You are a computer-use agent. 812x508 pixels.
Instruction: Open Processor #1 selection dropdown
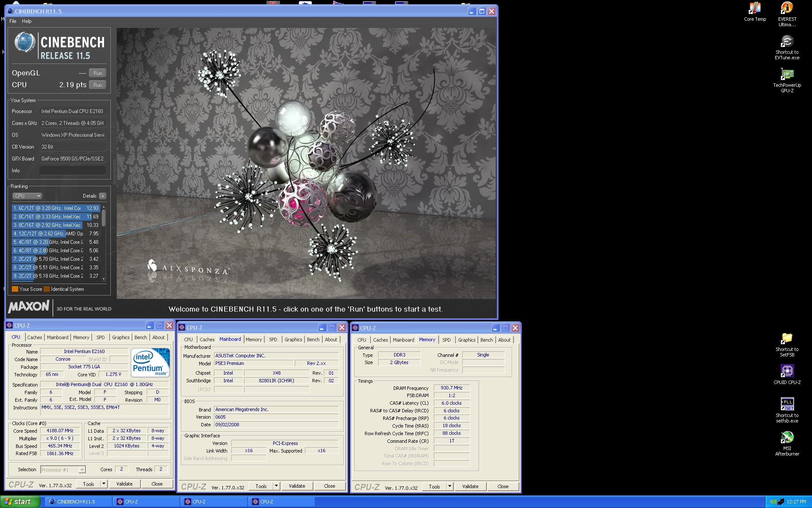coord(63,469)
